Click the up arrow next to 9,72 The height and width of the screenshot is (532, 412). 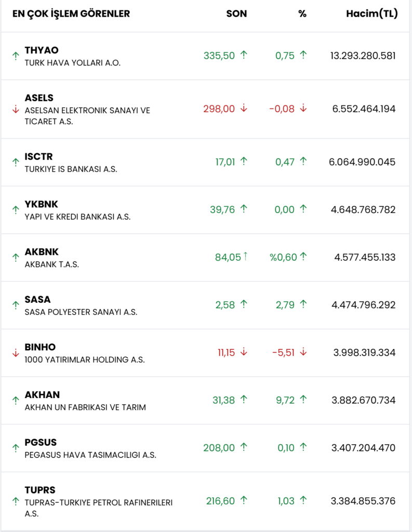click(x=303, y=400)
